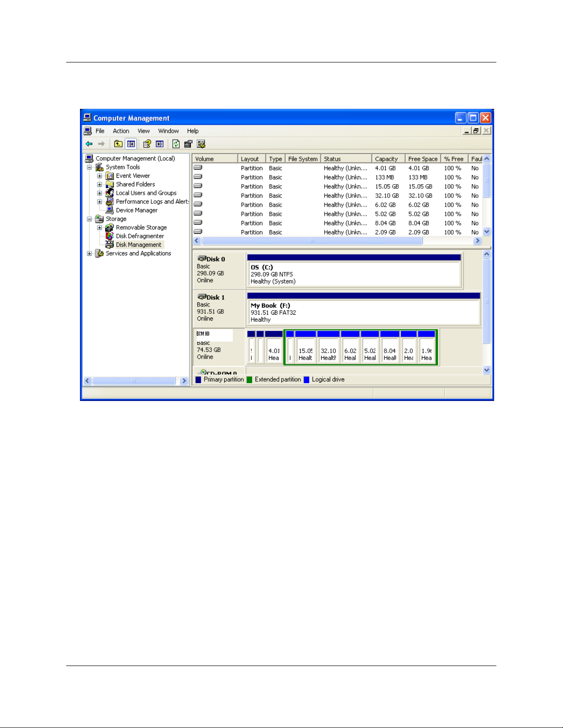
Task: Click the volume list's scroll down arrow
Action: [x=487, y=232]
